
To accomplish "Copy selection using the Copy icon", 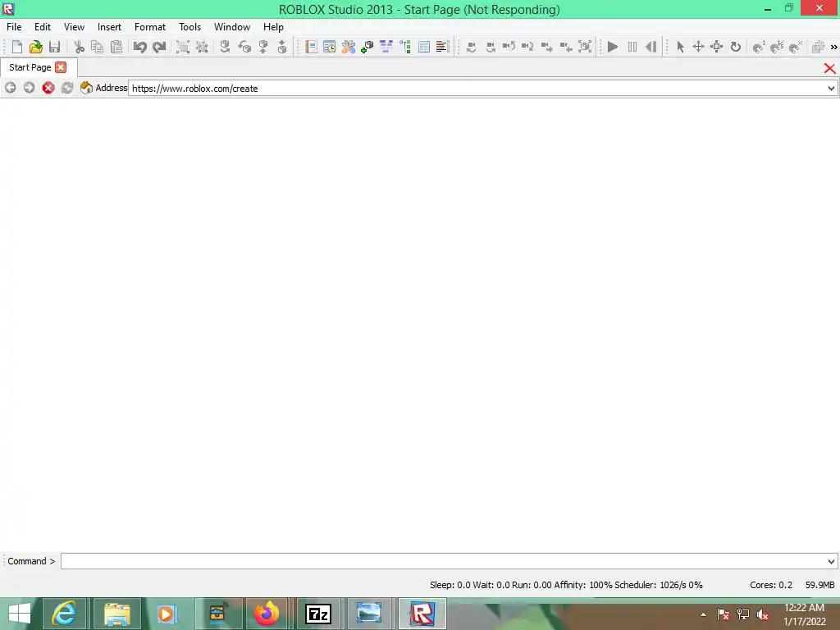I will [98, 47].
